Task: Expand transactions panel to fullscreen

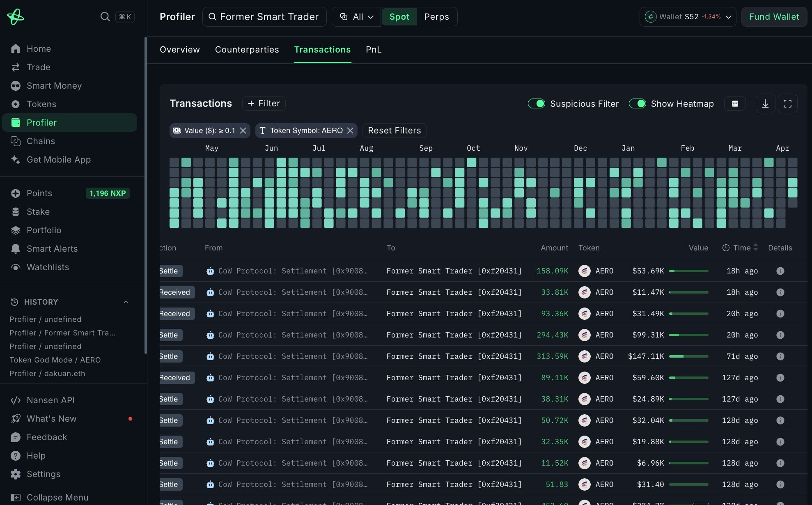Action: pyautogui.click(x=787, y=103)
